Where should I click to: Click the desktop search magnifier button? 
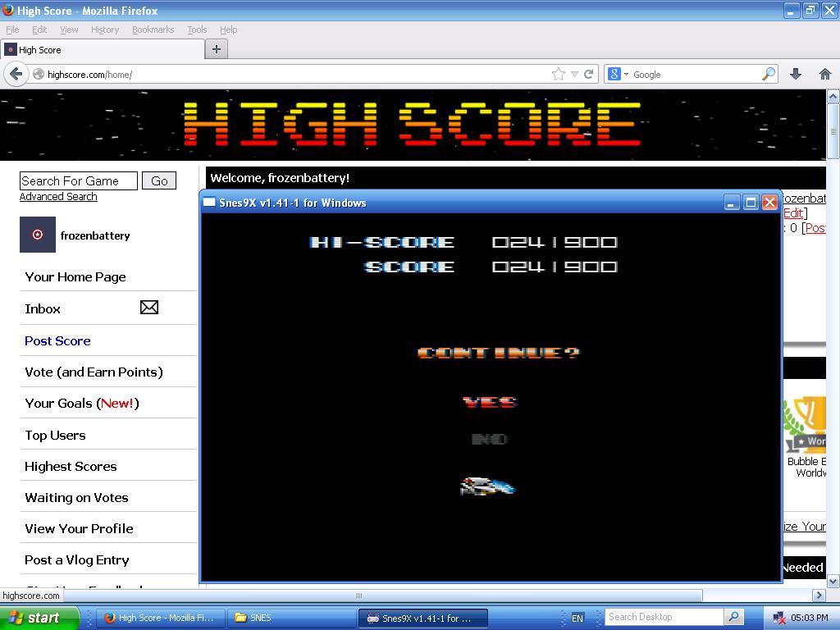point(733,617)
